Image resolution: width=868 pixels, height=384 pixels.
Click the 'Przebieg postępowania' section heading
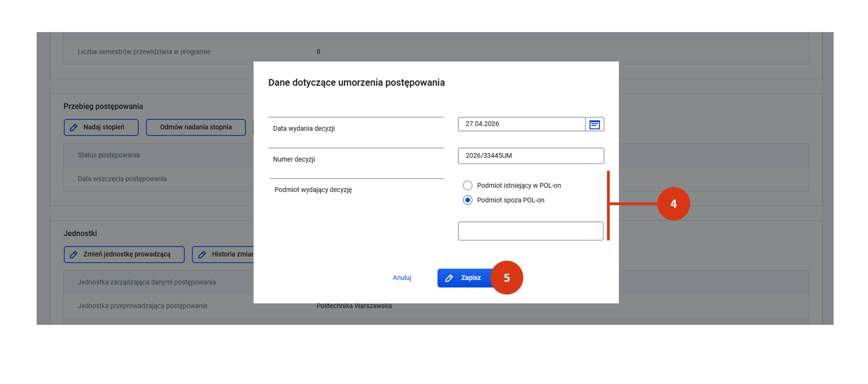coord(103,107)
